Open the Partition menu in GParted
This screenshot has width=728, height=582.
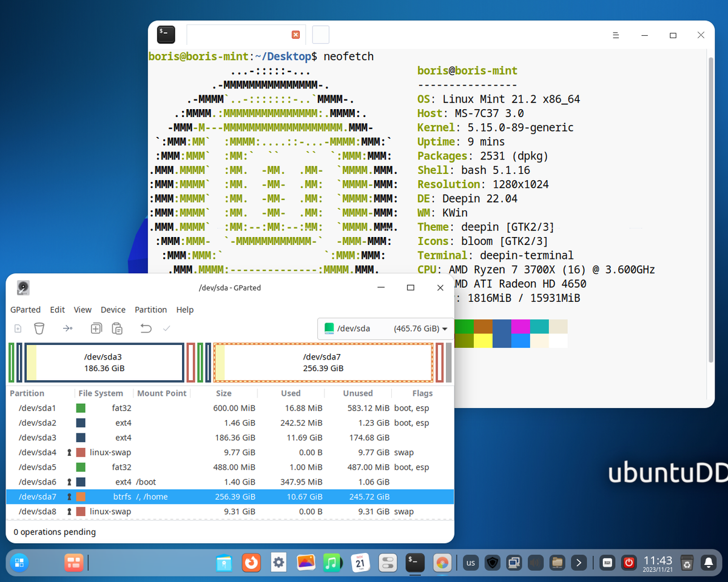(x=150, y=310)
